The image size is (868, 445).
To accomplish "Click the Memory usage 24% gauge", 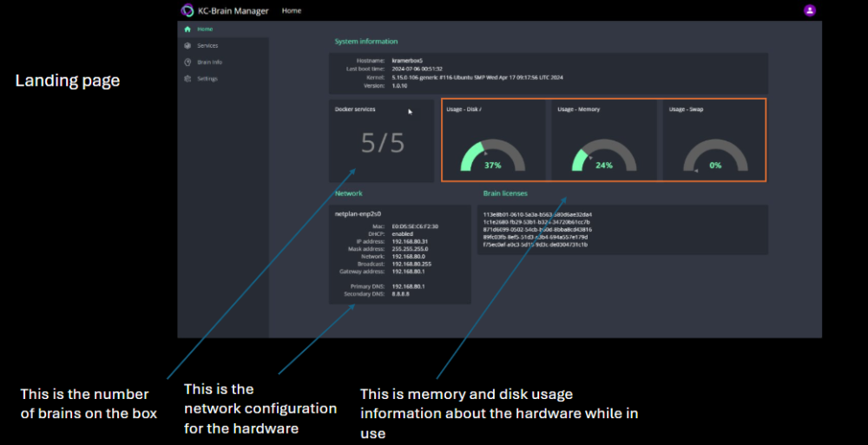I will pos(604,155).
